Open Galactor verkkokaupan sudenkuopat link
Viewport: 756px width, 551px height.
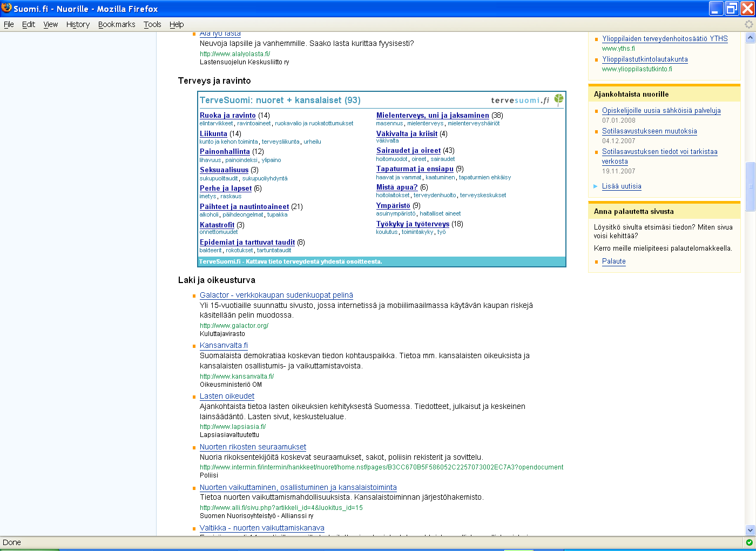point(276,295)
